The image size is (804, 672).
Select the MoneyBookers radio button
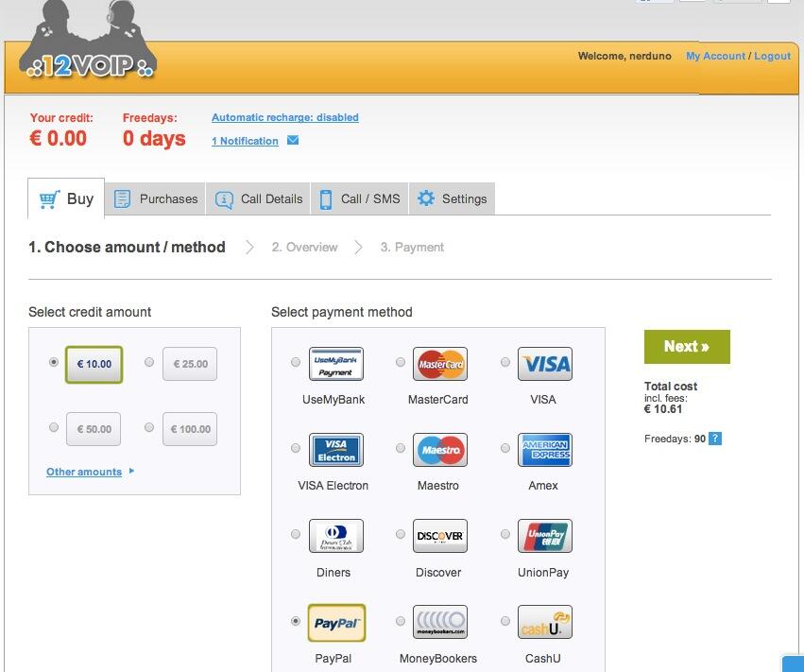tap(401, 621)
